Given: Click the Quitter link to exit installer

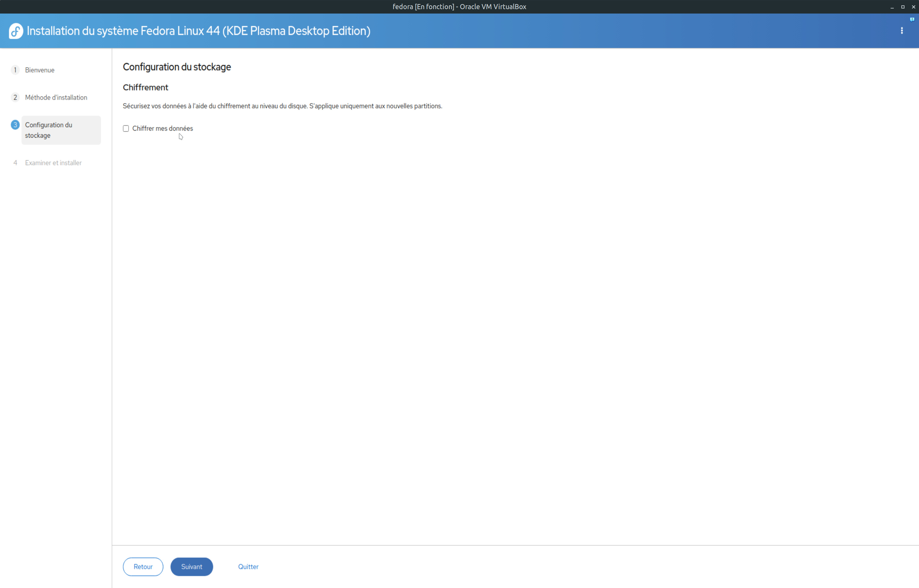Looking at the screenshot, I should (x=248, y=567).
